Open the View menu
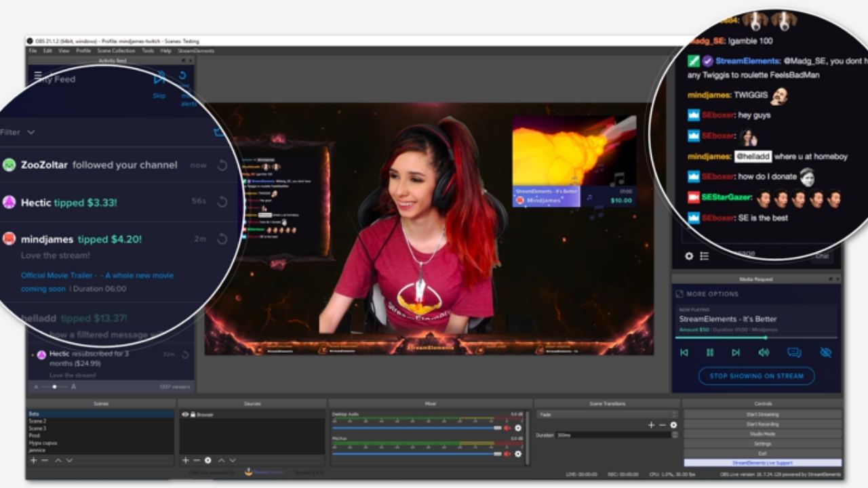Viewport: 868px width, 488px height. pos(64,51)
